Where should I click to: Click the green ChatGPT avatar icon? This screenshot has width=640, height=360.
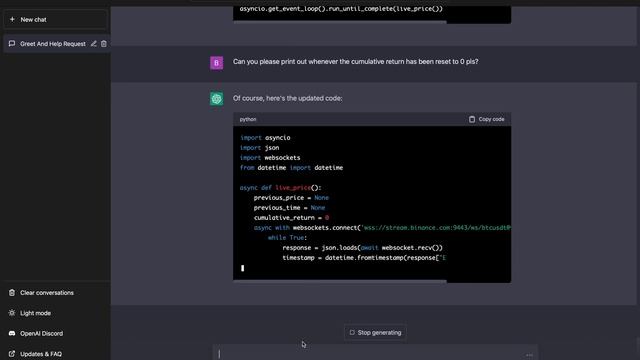(x=217, y=99)
